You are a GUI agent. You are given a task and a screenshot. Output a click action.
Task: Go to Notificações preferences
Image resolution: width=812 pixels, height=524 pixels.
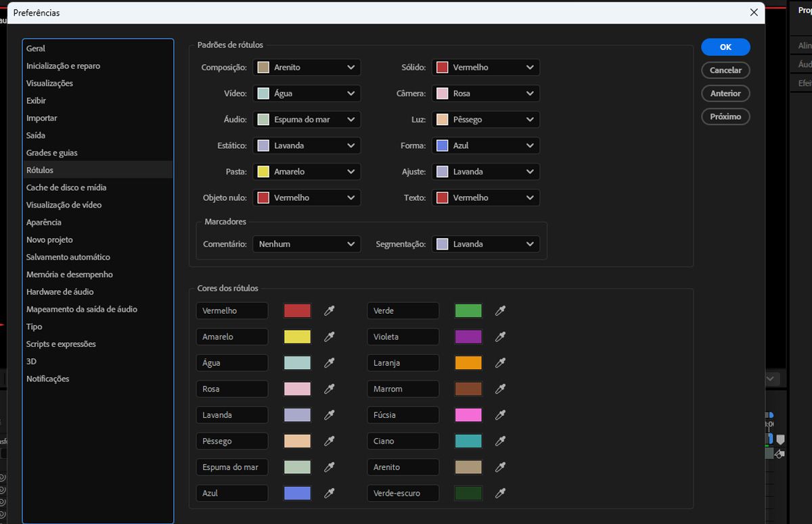point(98,379)
